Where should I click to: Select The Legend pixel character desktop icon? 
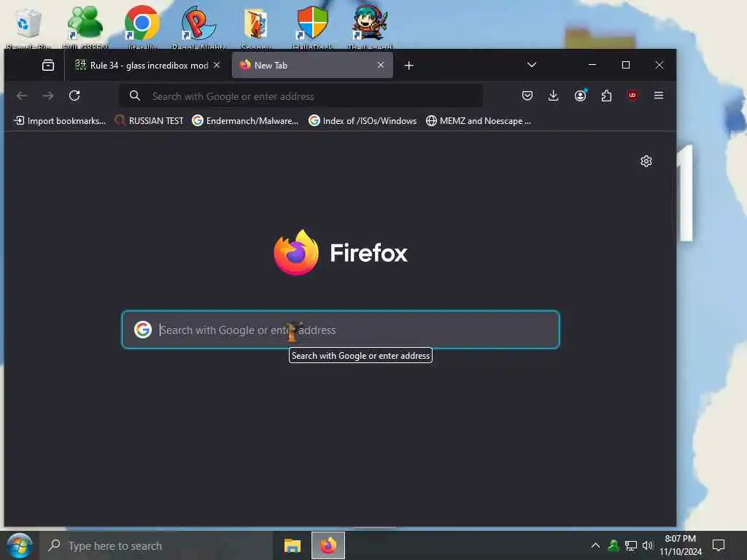pyautogui.click(x=370, y=27)
